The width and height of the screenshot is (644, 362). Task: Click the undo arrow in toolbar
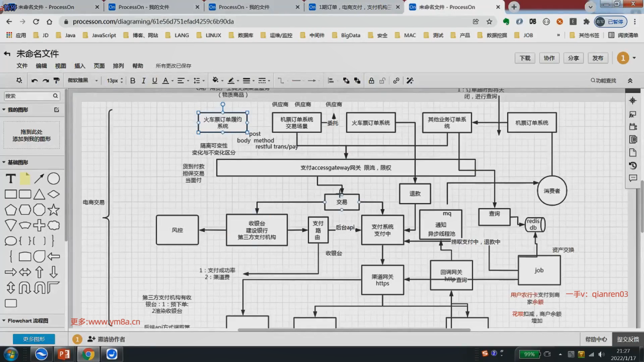click(x=34, y=80)
